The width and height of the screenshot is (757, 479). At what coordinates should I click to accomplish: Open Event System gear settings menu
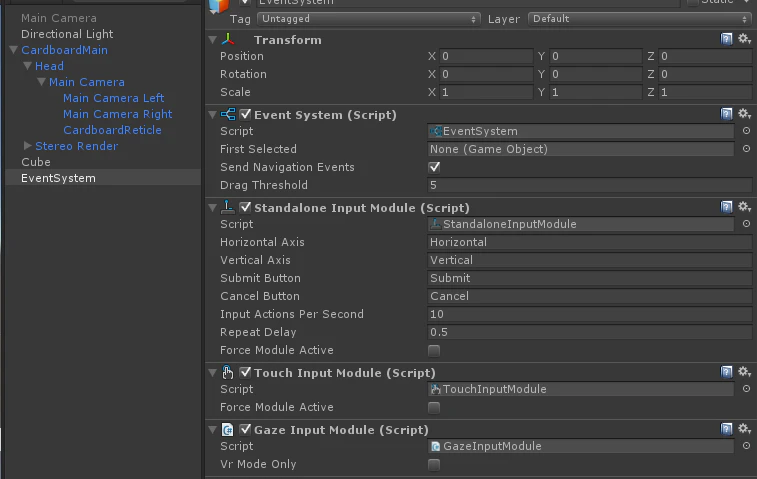[x=744, y=114]
